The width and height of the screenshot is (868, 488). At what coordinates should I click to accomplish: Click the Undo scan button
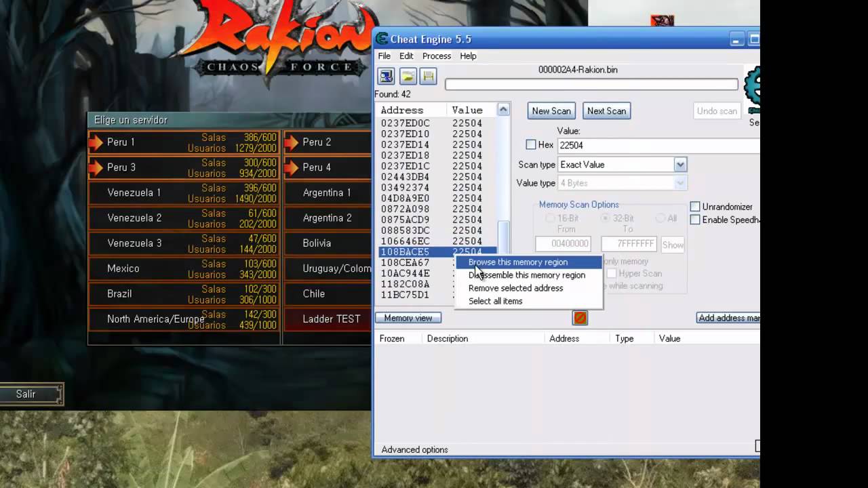coord(717,111)
